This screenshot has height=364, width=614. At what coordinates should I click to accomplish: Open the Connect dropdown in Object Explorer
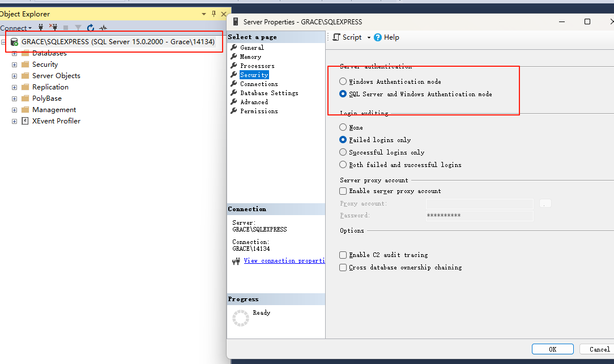pyautogui.click(x=16, y=28)
